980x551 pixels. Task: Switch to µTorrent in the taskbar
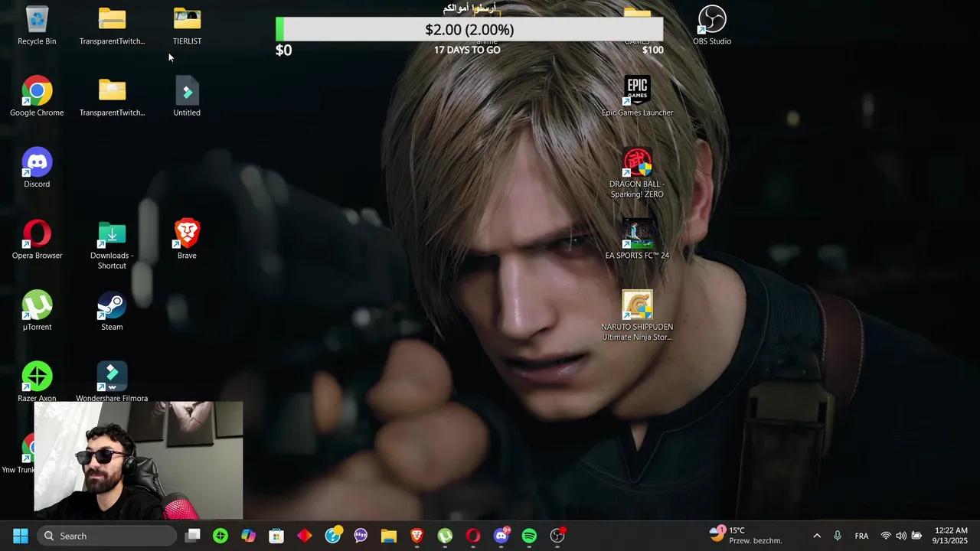pos(445,536)
